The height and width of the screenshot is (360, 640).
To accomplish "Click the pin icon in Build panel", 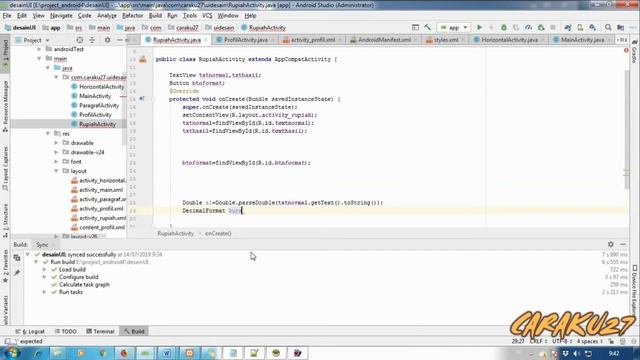I will click(17, 273).
